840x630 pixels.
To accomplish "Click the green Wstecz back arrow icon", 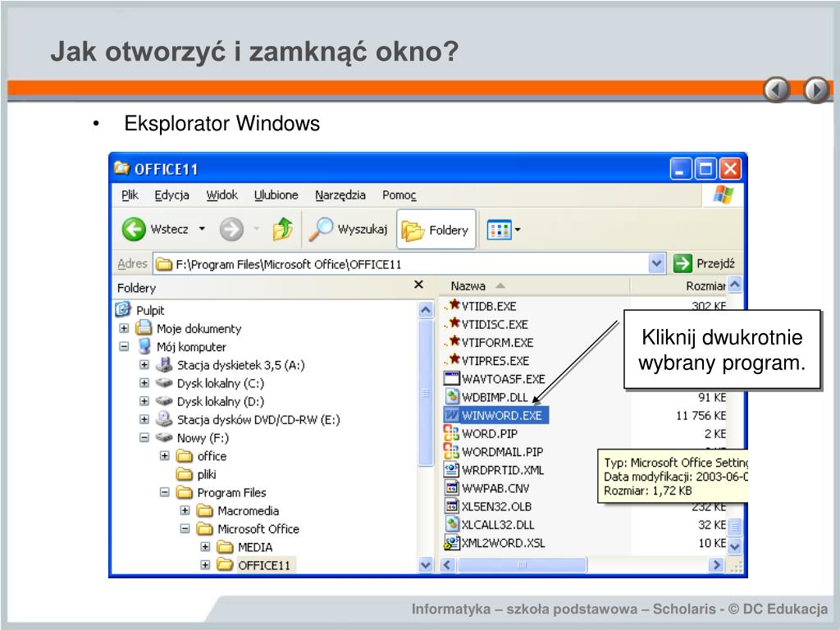I will [x=134, y=230].
